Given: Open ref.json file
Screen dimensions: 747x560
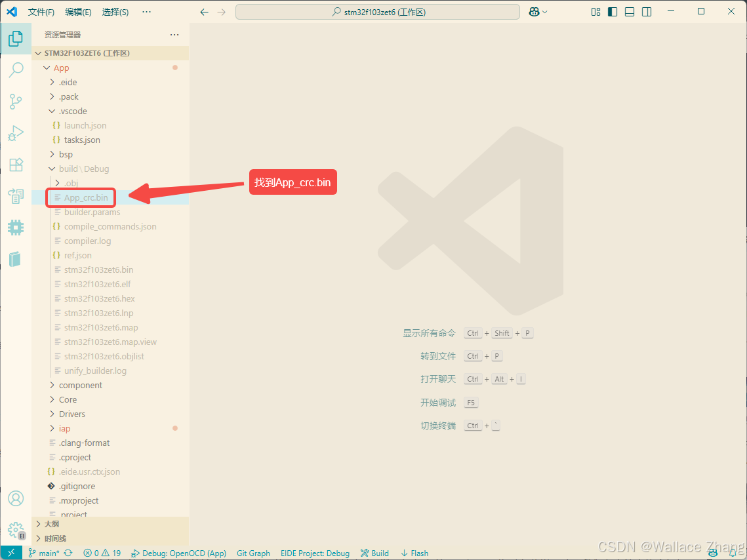Looking at the screenshot, I should point(111,255).
